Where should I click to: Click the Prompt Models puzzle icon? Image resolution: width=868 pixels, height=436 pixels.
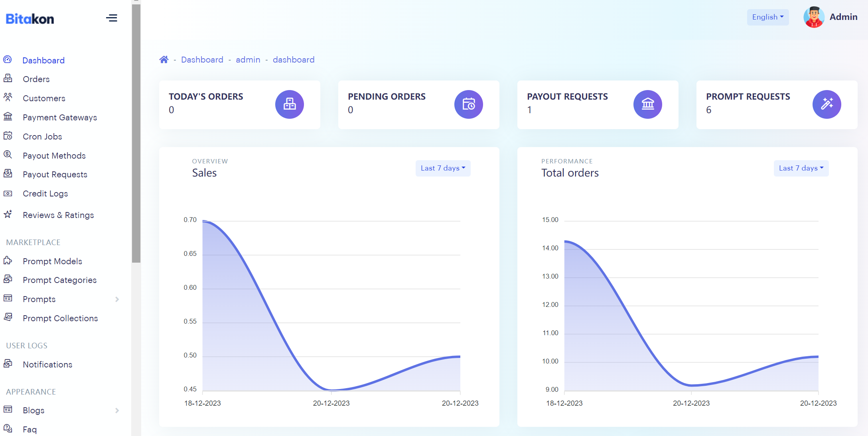click(8, 260)
